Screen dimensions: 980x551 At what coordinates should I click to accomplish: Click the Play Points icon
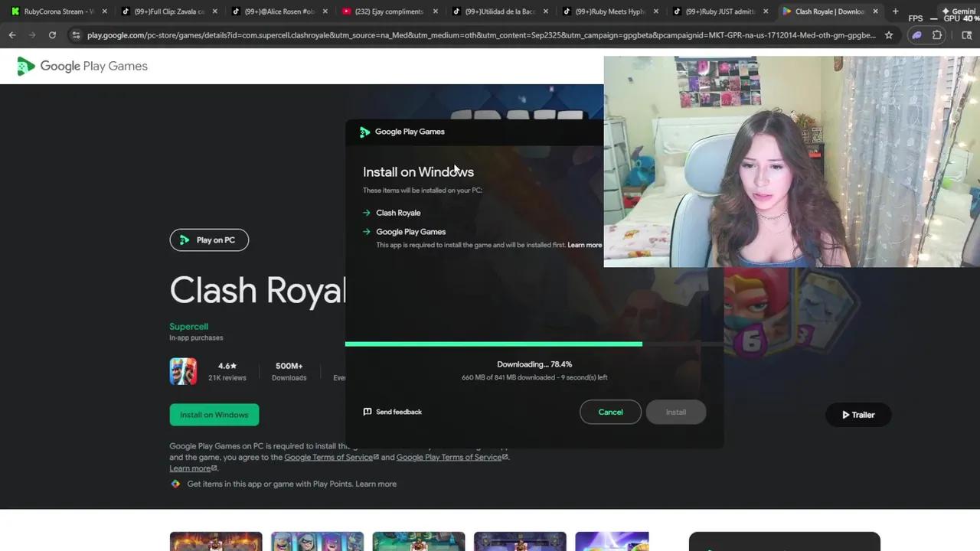175,484
